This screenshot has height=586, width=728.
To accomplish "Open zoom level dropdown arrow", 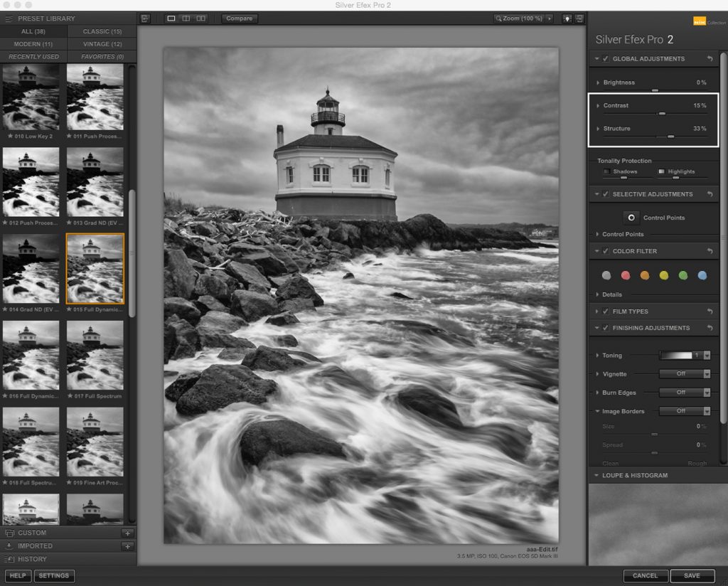I will (x=550, y=18).
